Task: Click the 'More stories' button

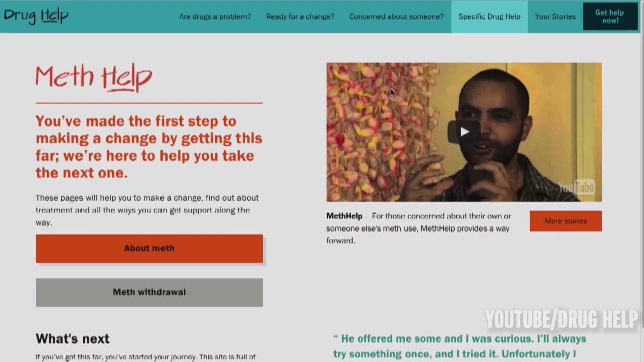Action: click(x=566, y=221)
